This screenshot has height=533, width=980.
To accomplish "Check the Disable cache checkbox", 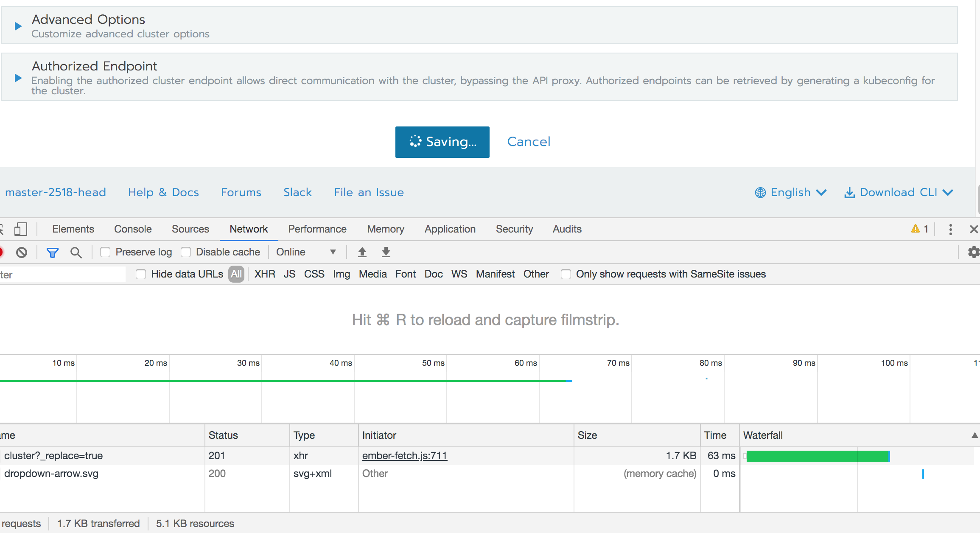I will (x=186, y=252).
